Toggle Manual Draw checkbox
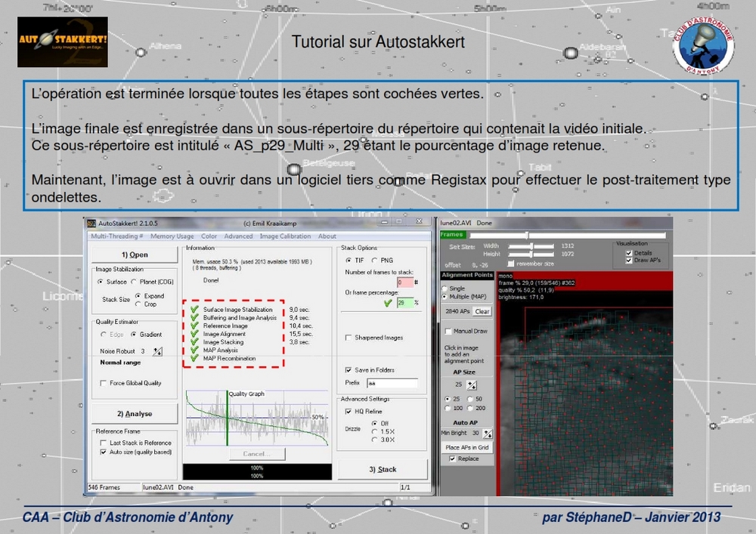Image resolution: width=756 pixels, height=534 pixels. point(448,332)
